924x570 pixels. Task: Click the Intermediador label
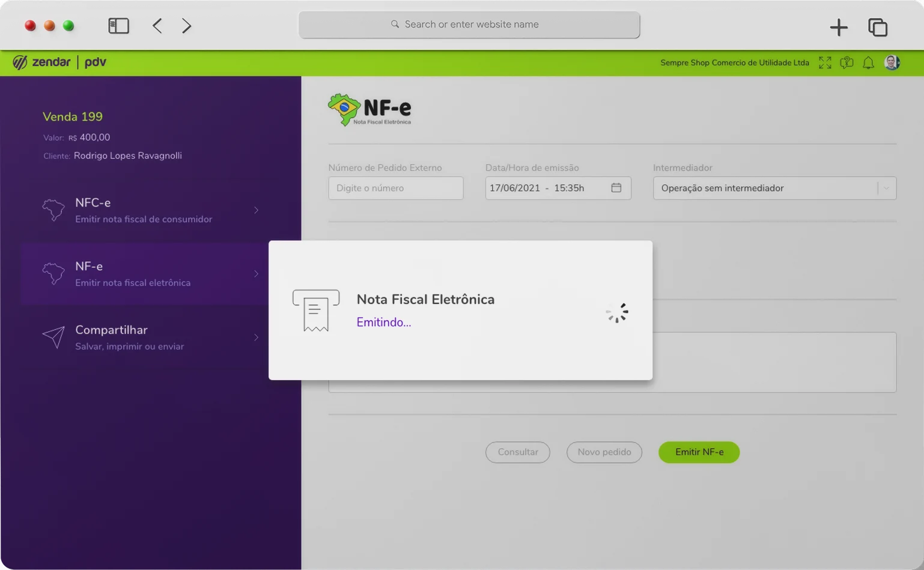pos(682,168)
